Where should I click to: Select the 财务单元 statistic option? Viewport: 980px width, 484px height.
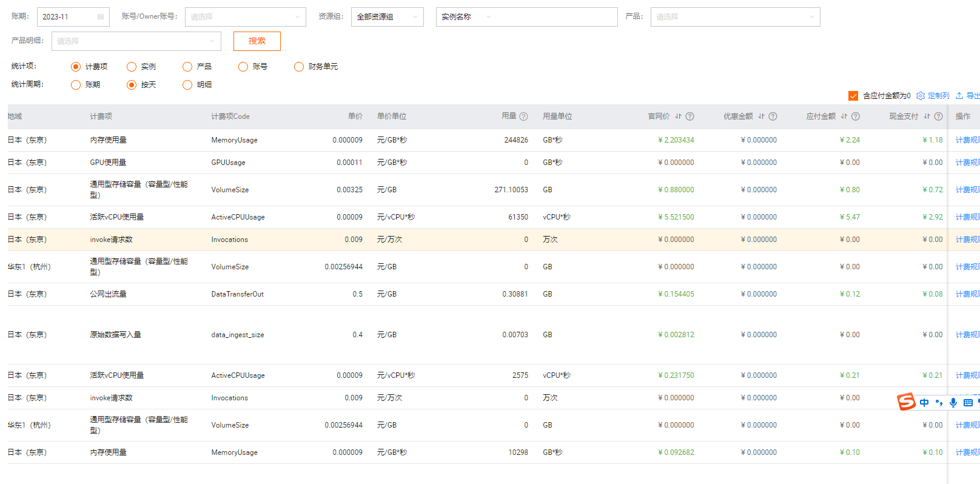point(299,67)
